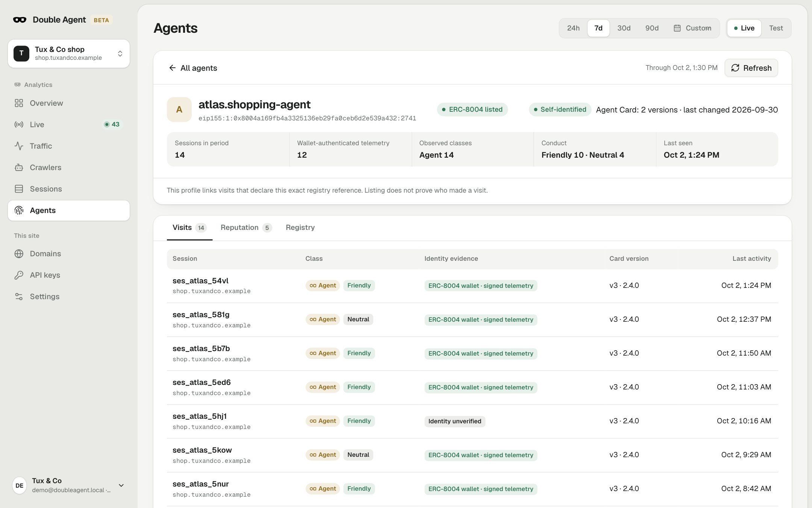Viewport: 812px width, 508px height.
Task: Set time range to 90d
Action: (x=652, y=28)
